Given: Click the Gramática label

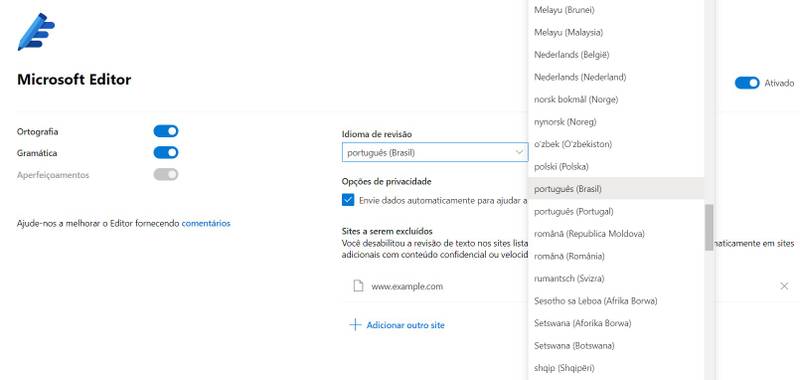Looking at the screenshot, I should 37,153.
